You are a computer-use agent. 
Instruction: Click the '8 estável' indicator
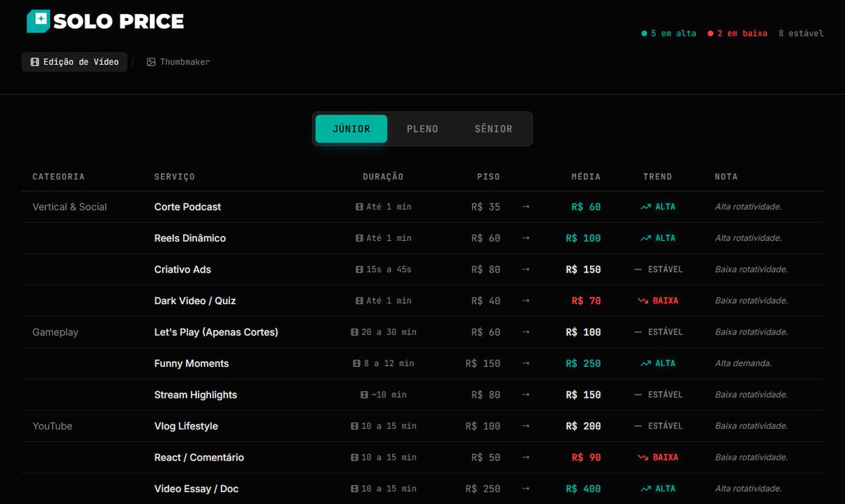[801, 34]
